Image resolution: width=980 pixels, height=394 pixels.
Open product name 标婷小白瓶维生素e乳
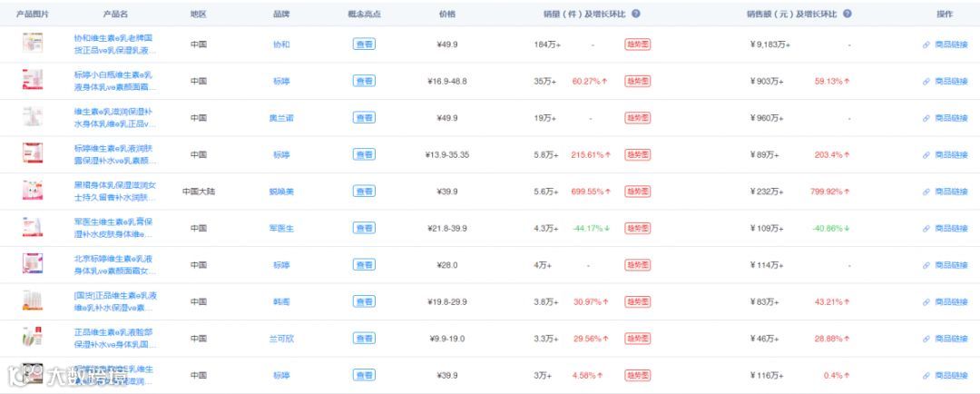pos(114,81)
